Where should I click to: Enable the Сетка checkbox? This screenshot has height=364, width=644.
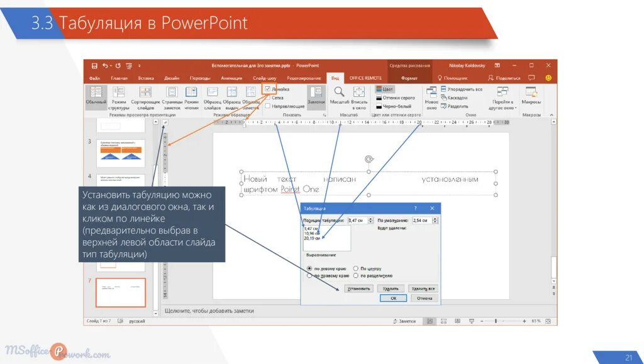coord(268,97)
